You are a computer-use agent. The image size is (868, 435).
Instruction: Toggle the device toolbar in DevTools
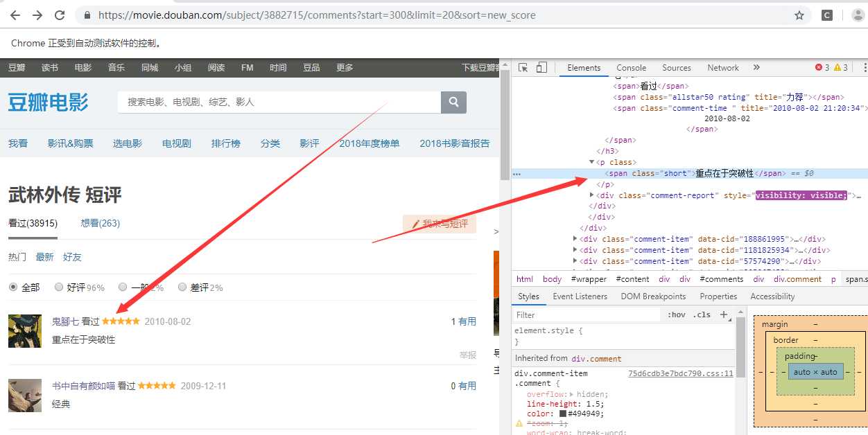[541, 67]
